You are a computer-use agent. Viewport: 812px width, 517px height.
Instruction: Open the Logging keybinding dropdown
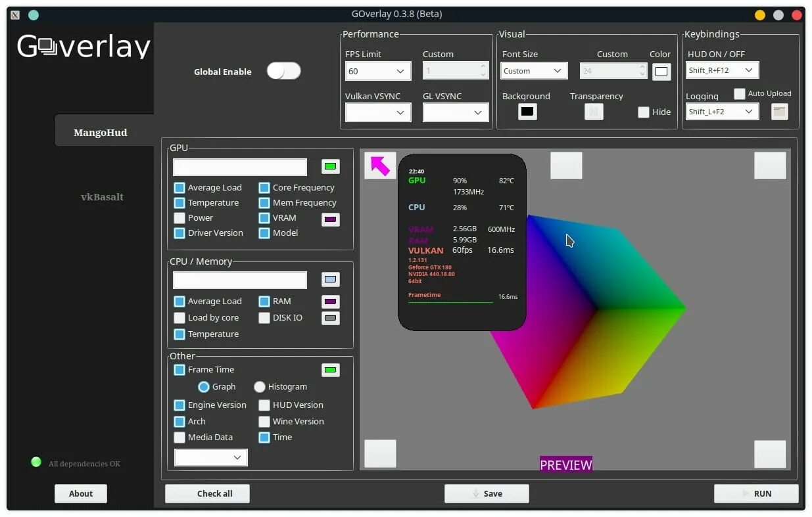[x=723, y=112]
